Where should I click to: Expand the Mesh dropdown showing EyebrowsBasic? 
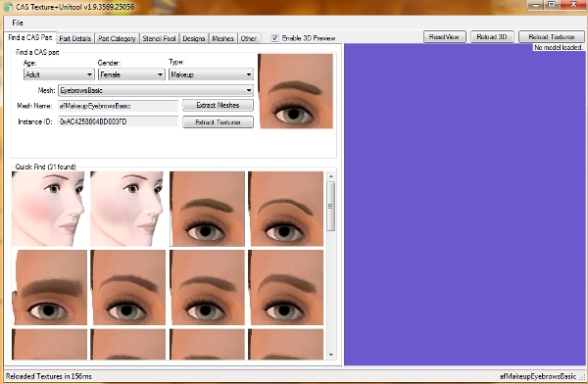(x=156, y=90)
